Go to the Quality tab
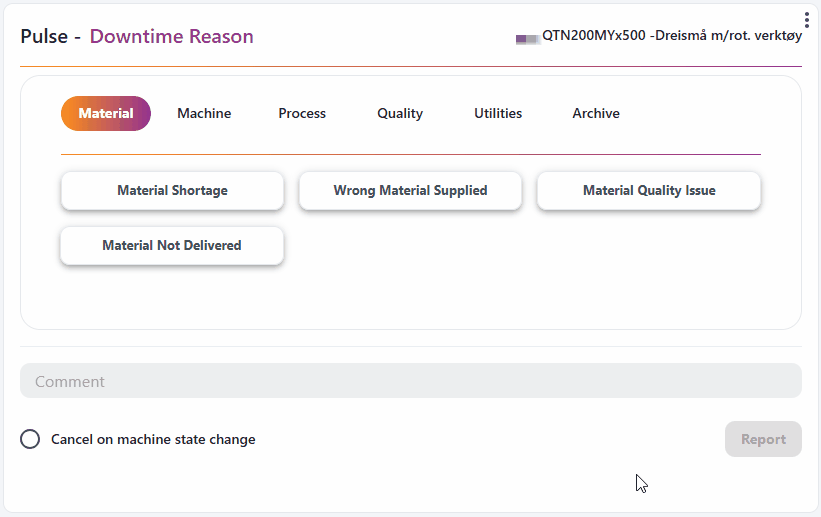Screen dimensions: 821x517 pos(400,114)
